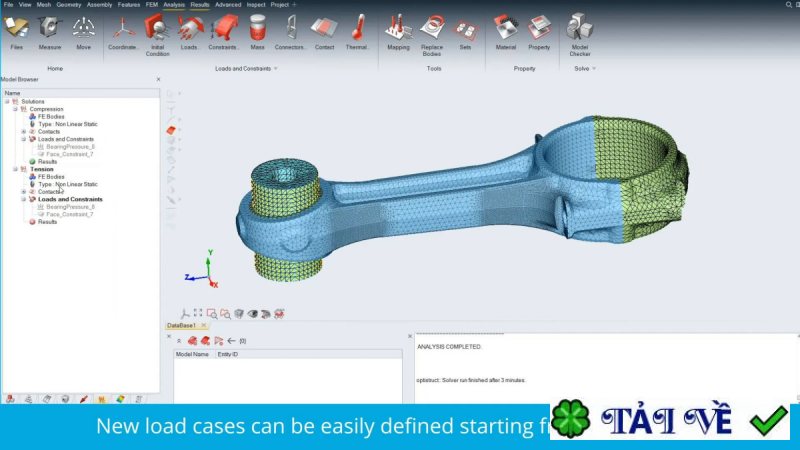Activate the Move tool
The image size is (800, 450).
[x=83, y=33]
